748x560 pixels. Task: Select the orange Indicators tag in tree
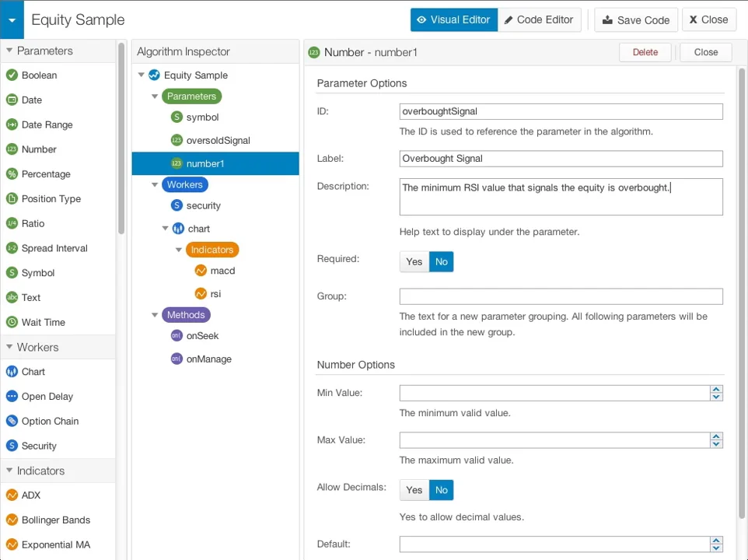[x=212, y=250]
